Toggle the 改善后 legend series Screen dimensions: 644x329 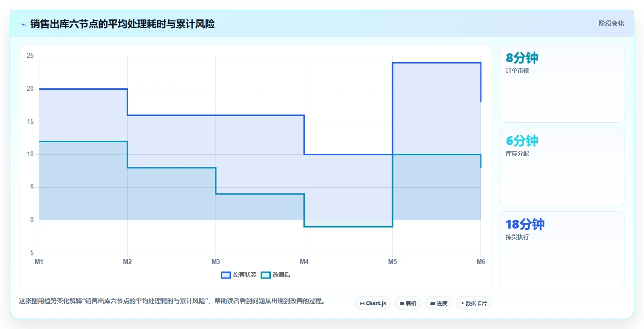click(x=276, y=275)
